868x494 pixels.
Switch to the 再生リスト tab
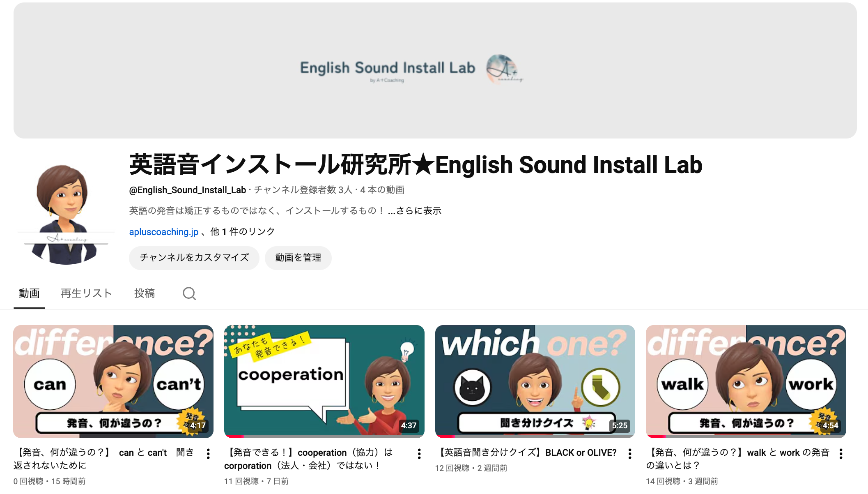pyautogui.click(x=86, y=293)
